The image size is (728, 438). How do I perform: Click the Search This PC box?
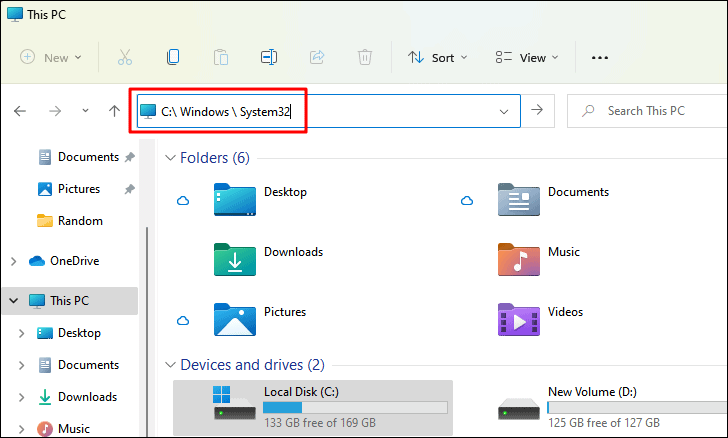(647, 111)
